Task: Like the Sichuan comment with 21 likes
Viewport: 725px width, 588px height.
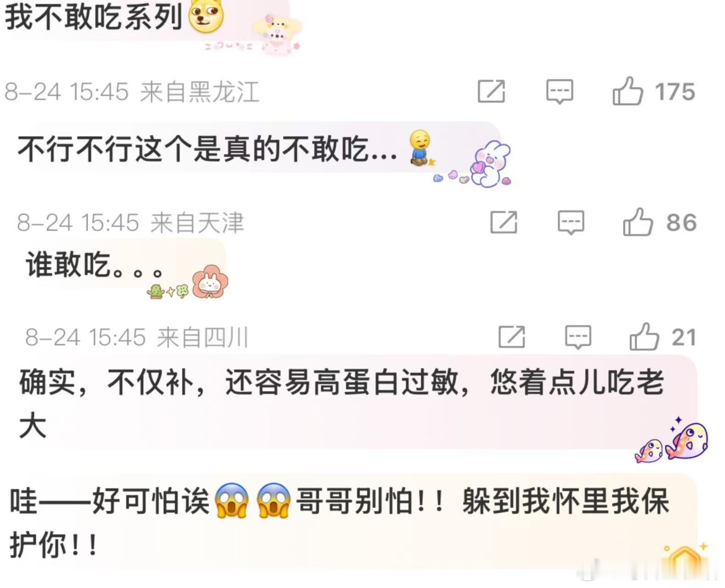Action: (x=644, y=337)
